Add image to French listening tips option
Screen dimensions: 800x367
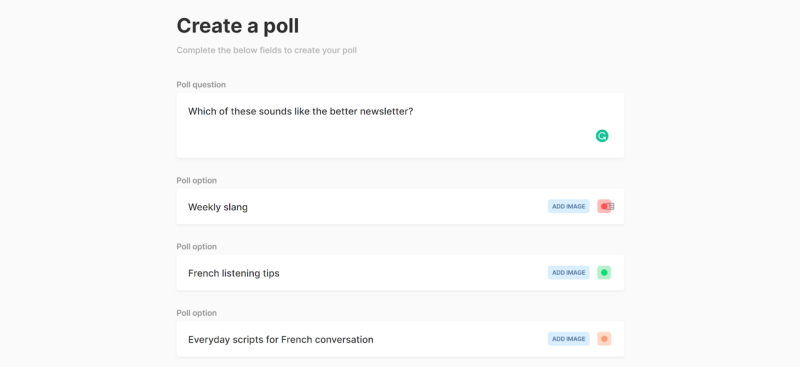click(569, 273)
